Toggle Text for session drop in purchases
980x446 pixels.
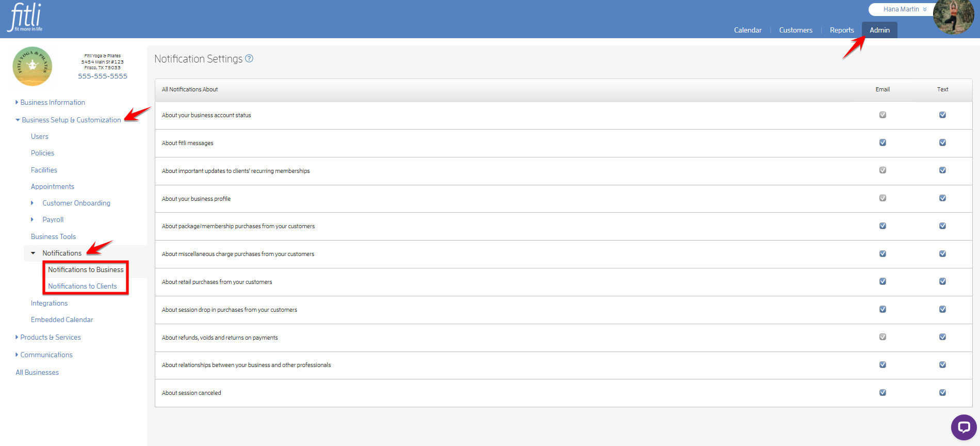click(x=942, y=309)
